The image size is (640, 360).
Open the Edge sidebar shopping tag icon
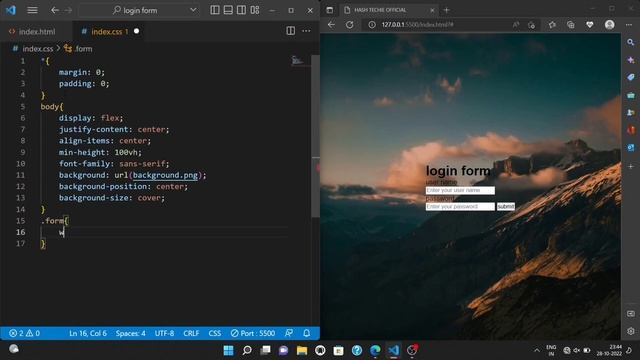pos(631,77)
